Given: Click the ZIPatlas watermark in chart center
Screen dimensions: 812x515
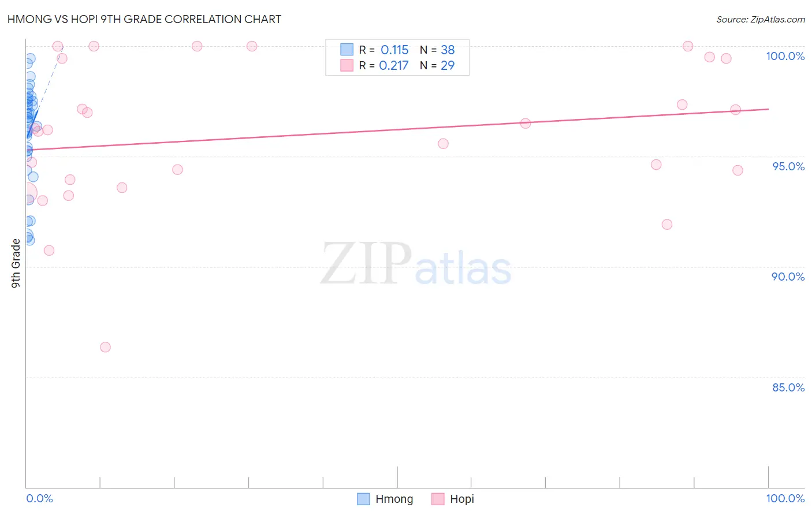Looking at the screenshot, I should point(416,264).
